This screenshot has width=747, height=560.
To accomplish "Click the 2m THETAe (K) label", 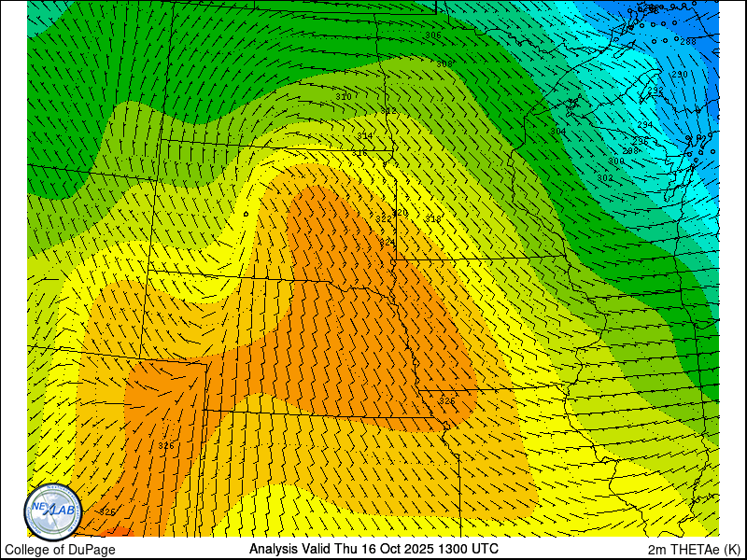I will [x=695, y=550].
